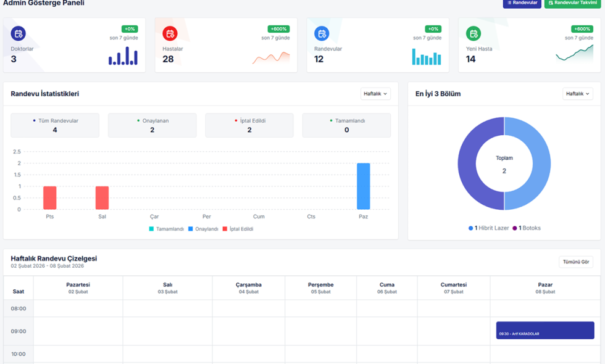Click the green Yeni Hasta icon
The height and width of the screenshot is (364, 605).
(473, 33)
